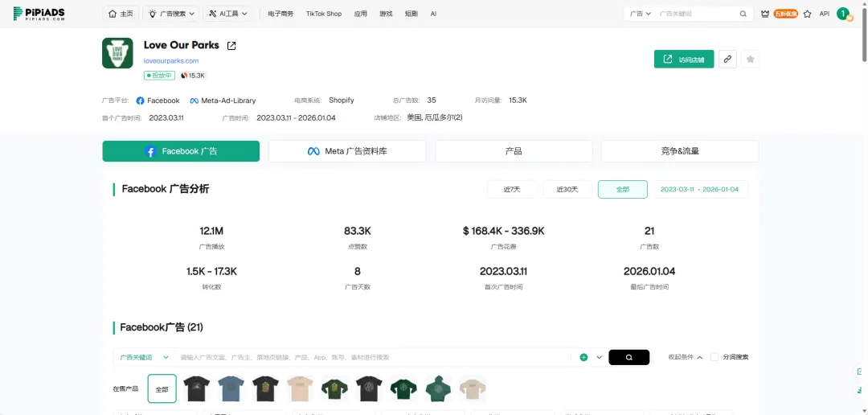Image resolution: width=868 pixels, height=415 pixels.
Task: Click the 1.5K - 17.3K 转化数 value
Action: pos(211,272)
